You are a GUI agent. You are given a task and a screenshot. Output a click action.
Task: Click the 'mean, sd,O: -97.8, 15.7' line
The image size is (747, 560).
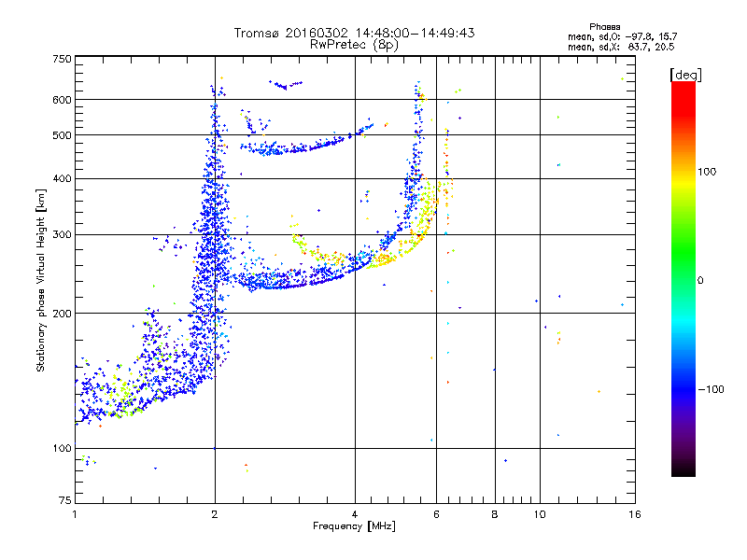click(622, 36)
